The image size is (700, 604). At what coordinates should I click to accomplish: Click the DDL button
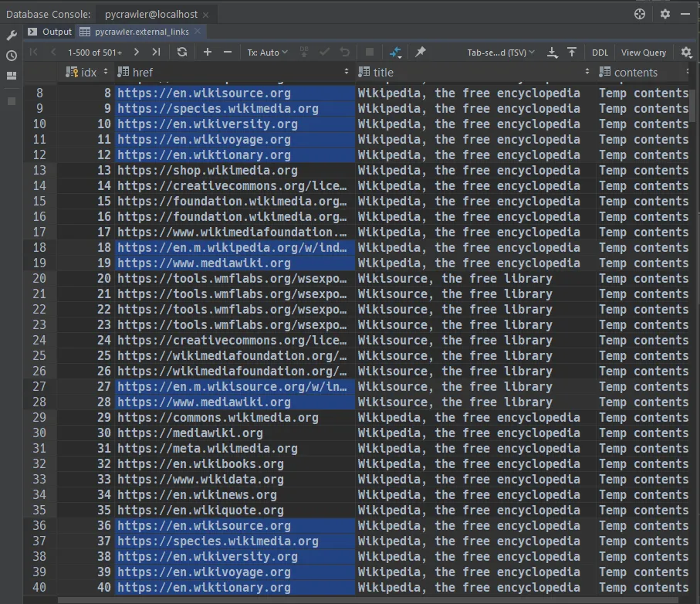coord(600,53)
